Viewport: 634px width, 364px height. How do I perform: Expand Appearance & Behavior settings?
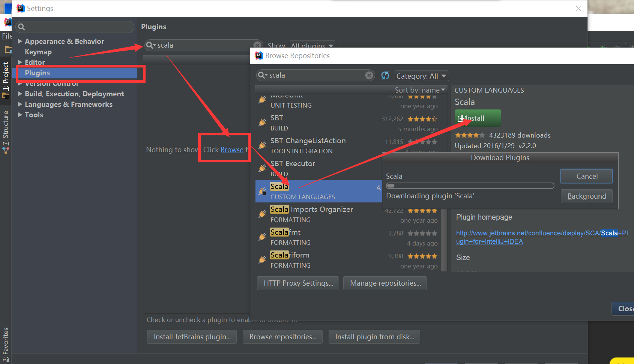pos(20,41)
